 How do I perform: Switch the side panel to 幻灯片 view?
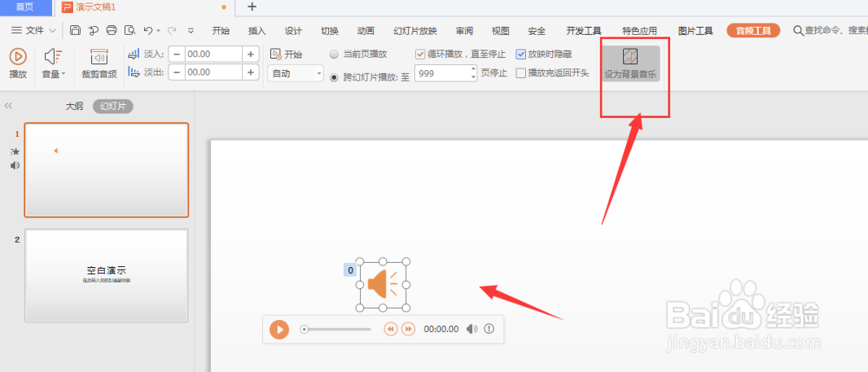(x=113, y=106)
